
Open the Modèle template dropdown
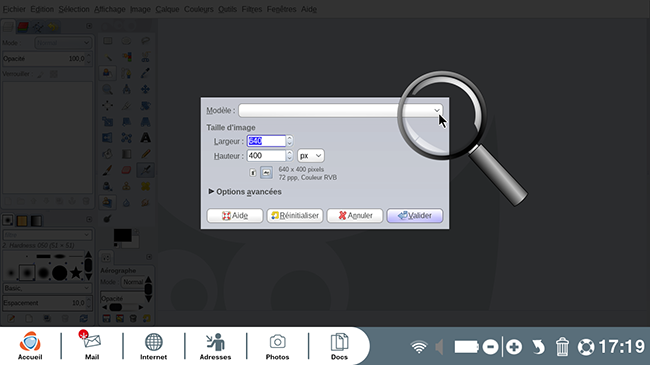click(x=340, y=110)
